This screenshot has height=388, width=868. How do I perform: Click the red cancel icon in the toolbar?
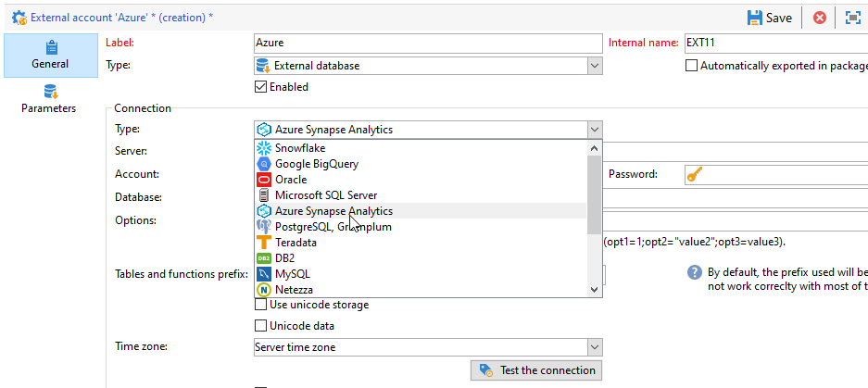point(820,18)
